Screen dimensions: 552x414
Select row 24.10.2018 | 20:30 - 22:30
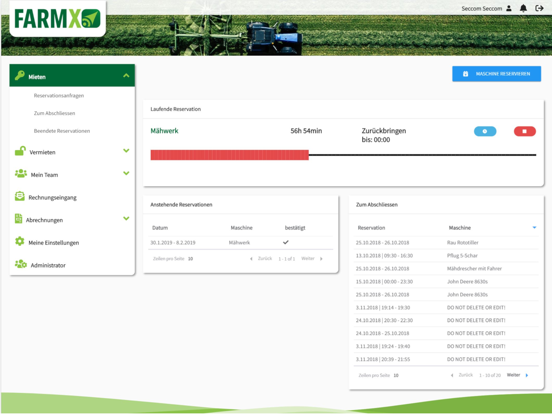coord(446,320)
